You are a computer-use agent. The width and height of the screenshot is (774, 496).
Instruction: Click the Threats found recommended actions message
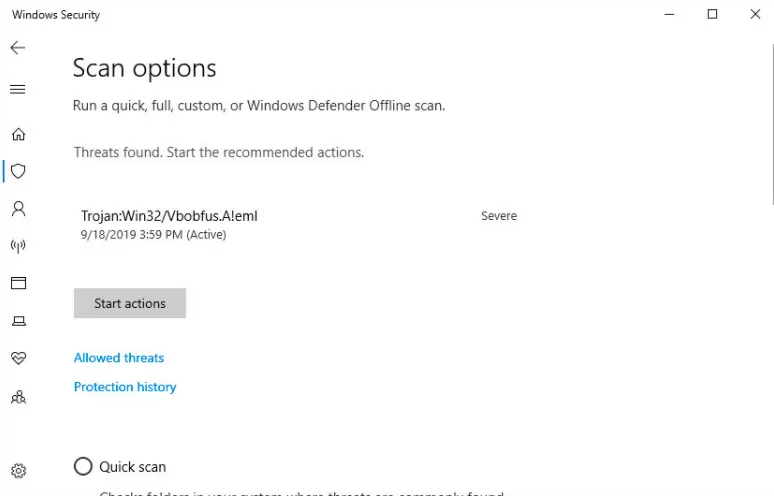click(x=219, y=152)
